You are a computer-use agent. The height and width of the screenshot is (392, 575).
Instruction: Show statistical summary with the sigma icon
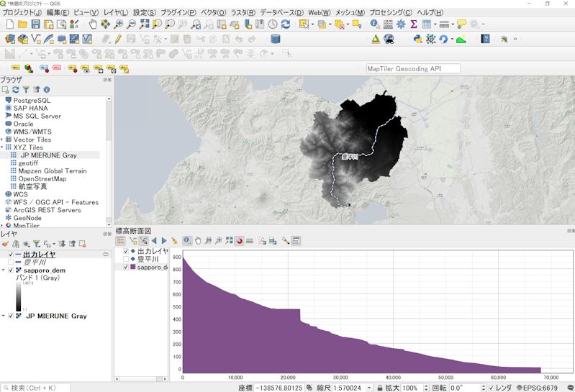point(414,24)
